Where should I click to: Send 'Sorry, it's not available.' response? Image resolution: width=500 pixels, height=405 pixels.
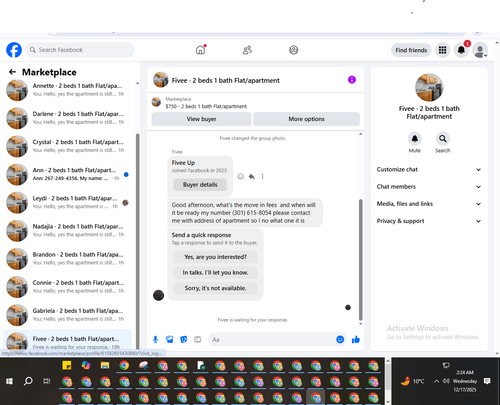tap(215, 288)
